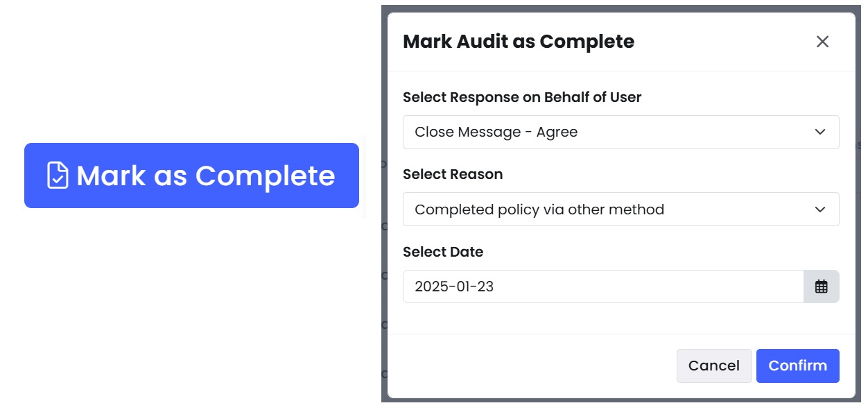
Task: Click the Select Date label
Action: point(443,252)
